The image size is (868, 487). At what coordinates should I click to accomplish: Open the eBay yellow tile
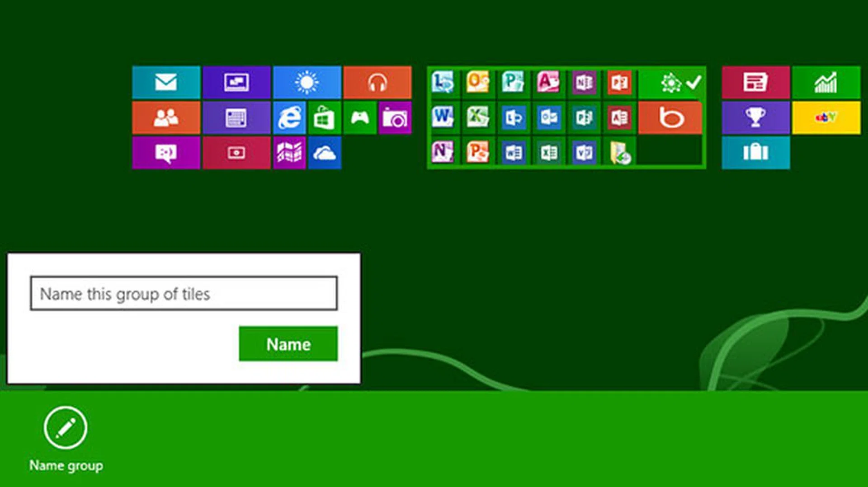click(x=826, y=117)
